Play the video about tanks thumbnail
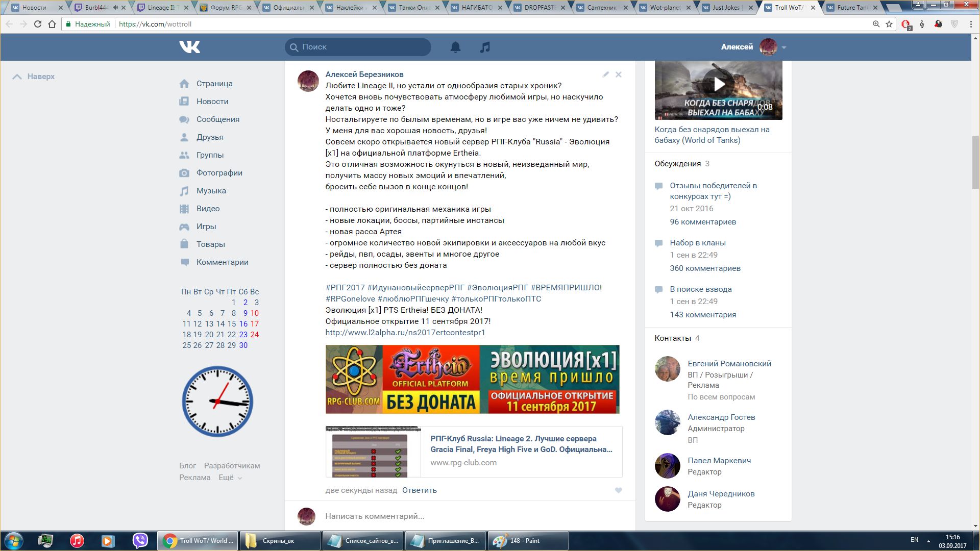 (x=718, y=84)
